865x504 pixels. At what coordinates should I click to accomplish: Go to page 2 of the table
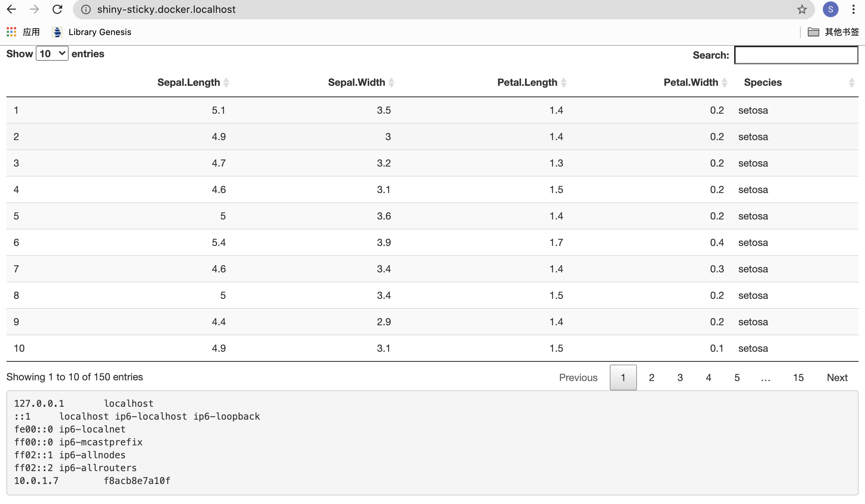coord(652,377)
